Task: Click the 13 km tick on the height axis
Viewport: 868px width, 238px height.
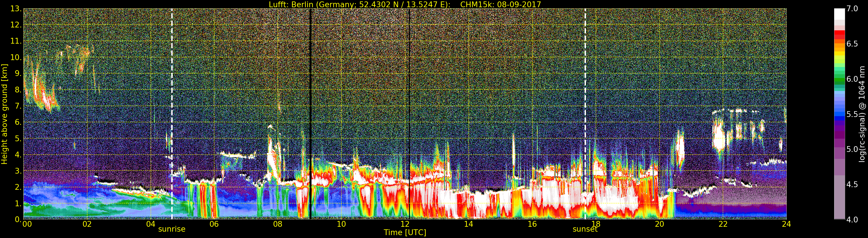Action: point(16,9)
